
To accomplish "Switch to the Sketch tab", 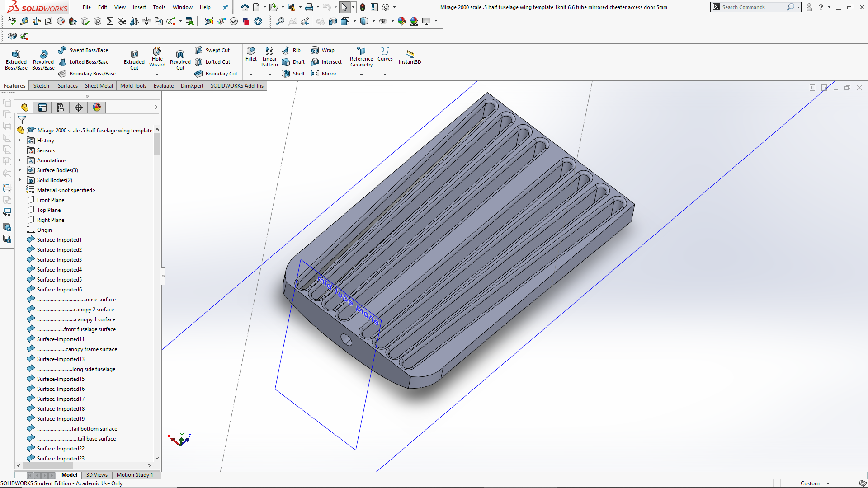I will 41,86.
